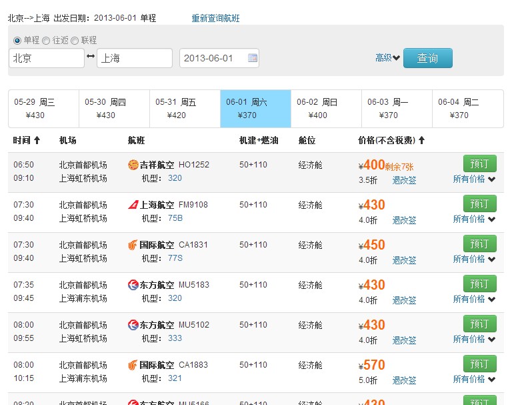Click the 上海 destination input field
This screenshot has width=532, height=405.
coord(134,58)
